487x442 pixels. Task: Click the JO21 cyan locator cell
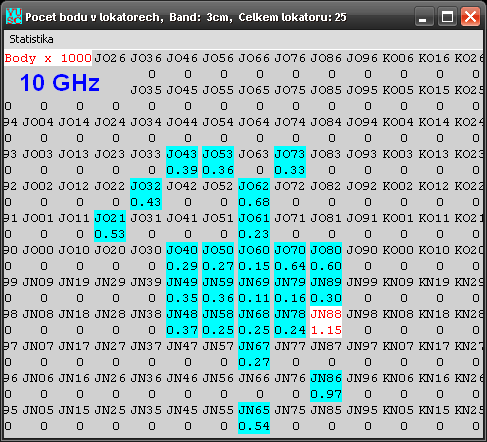[x=110, y=226]
